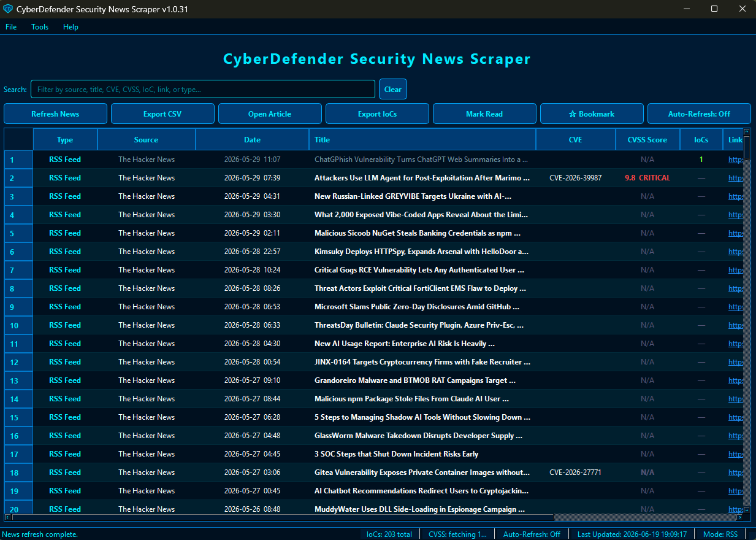Sort by the IoCs column header
756x540 pixels.
point(701,139)
